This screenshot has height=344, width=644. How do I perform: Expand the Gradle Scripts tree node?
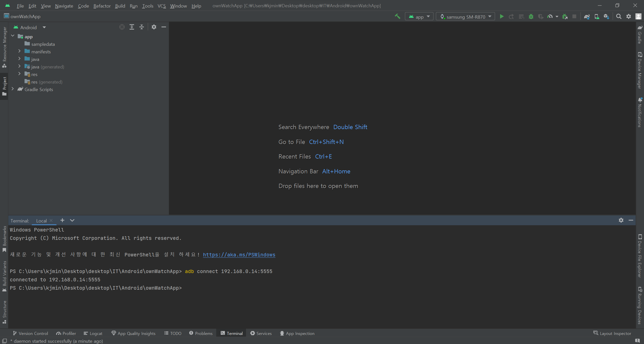click(13, 89)
